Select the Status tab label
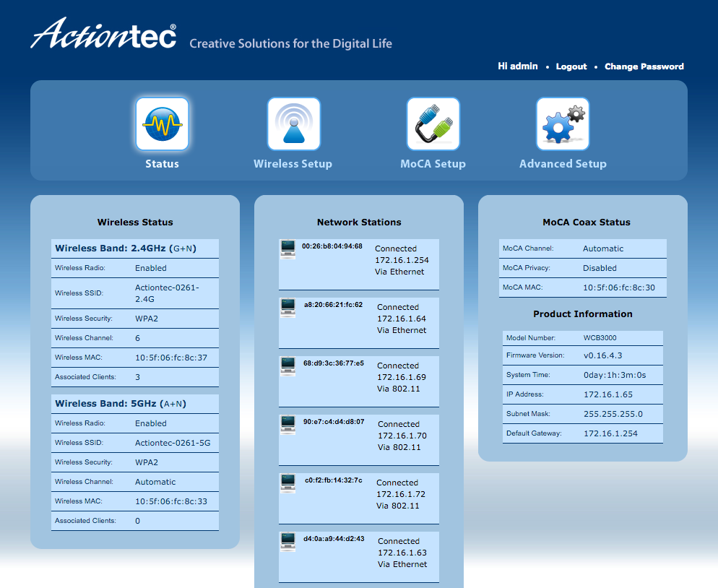 tap(162, 164)
